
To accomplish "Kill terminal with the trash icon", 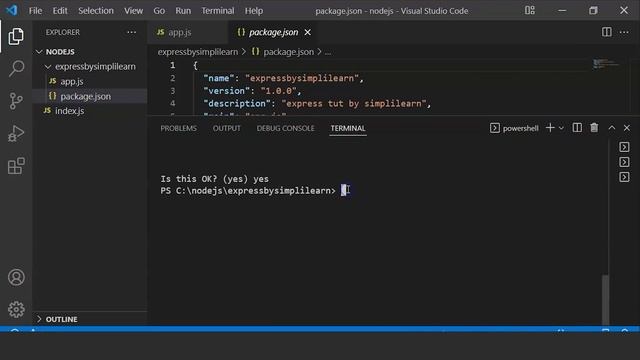I will (x=594, y=128).
